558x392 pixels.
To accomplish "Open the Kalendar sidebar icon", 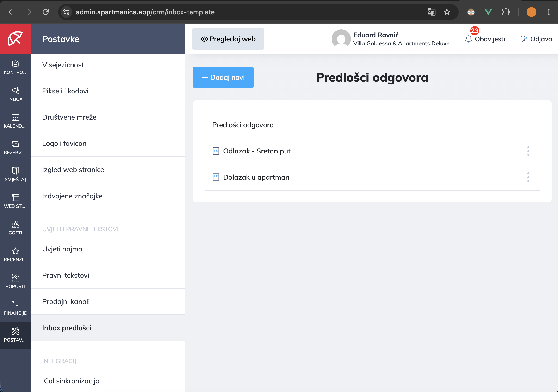I will coord(15,117).
